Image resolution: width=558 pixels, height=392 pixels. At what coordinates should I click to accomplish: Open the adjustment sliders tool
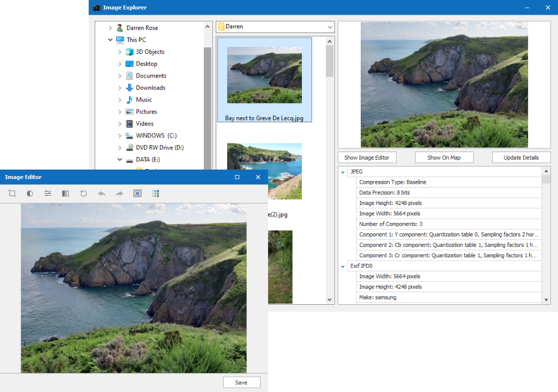[48, 194]
